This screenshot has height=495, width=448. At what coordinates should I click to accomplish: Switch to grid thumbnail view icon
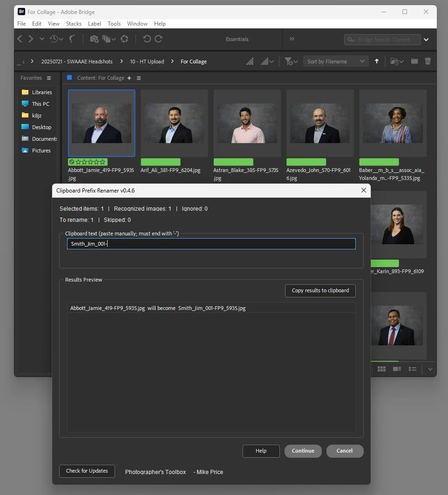pyautogui.click(x=381, y=369)
